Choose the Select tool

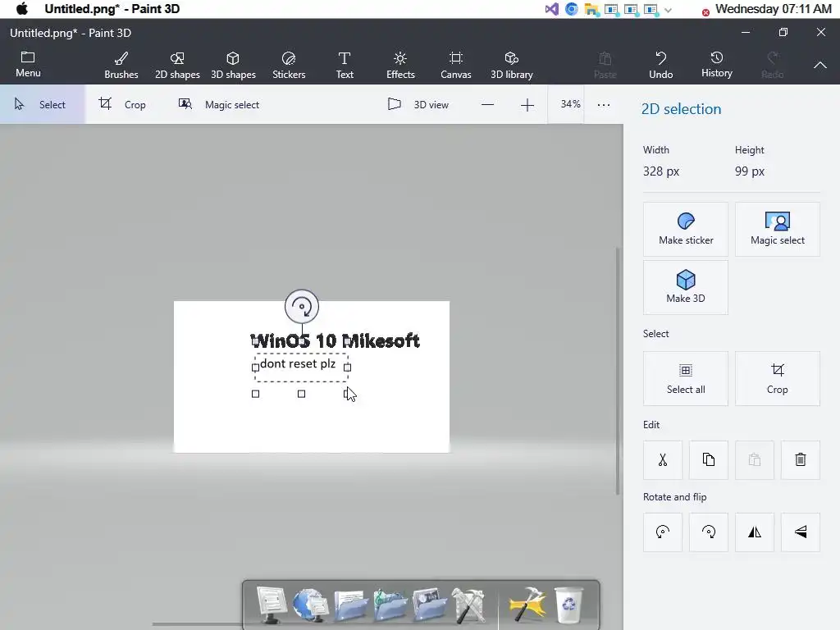click(42, 104)
